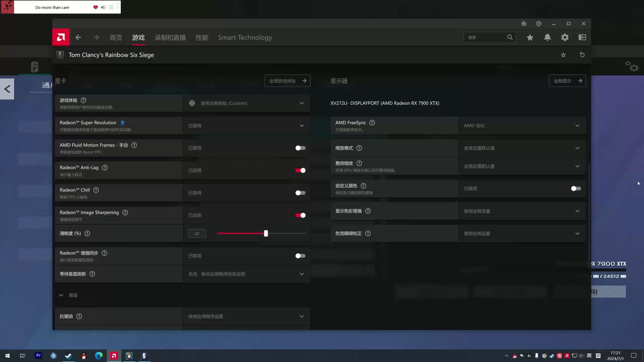Open AMD FreeSync dropdown
644x362 pixels.
point(522,125)
